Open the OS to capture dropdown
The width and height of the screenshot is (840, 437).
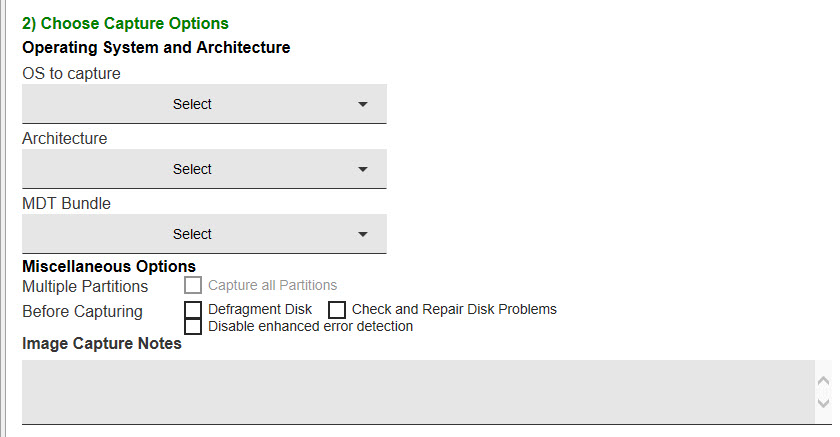click(204, 104)
